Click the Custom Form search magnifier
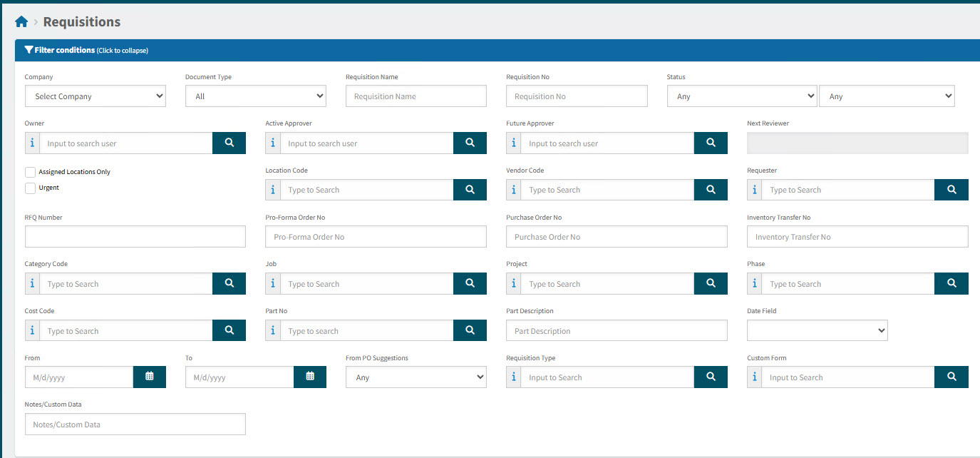Viewport: 980px width, 458px height. pos(951,377)
